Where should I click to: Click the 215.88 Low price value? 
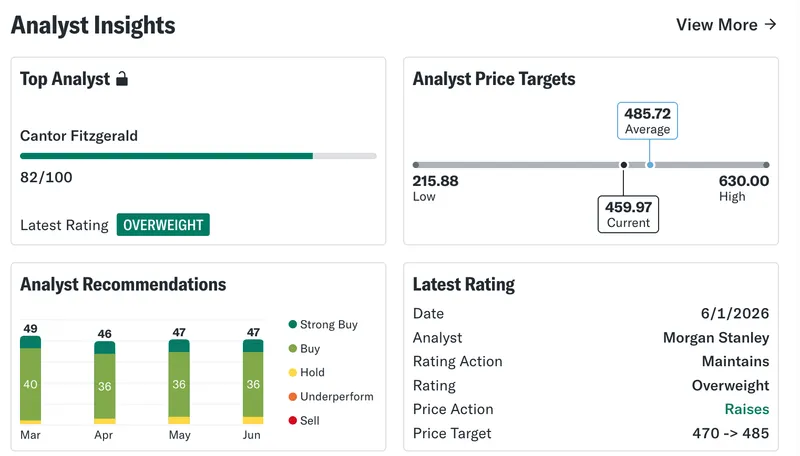[x=436, y=181]
